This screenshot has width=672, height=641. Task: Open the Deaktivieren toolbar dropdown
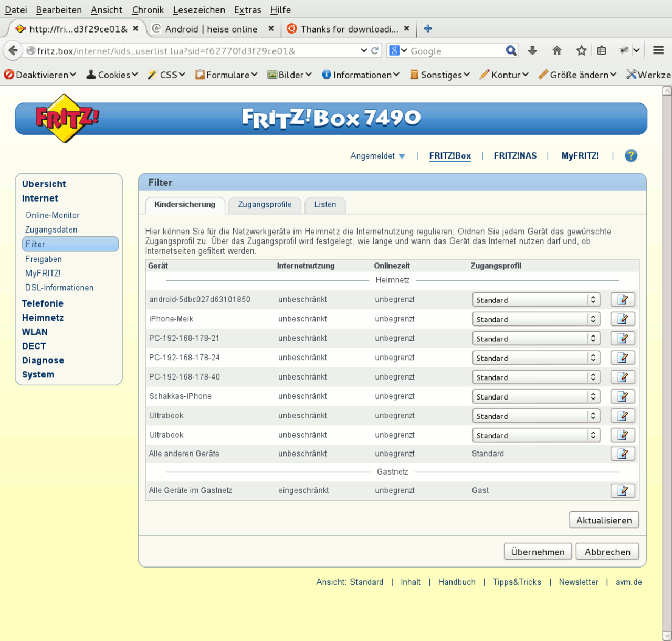[40, 75]
